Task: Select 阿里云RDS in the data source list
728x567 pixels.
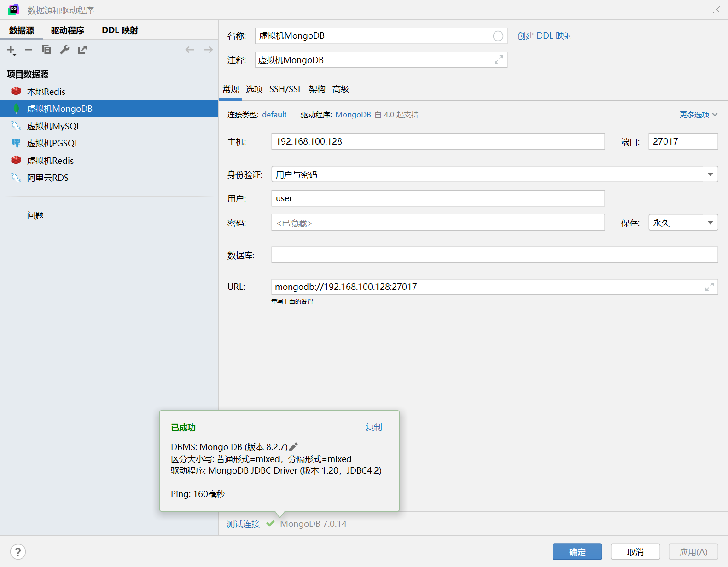Action: [109, 178]
